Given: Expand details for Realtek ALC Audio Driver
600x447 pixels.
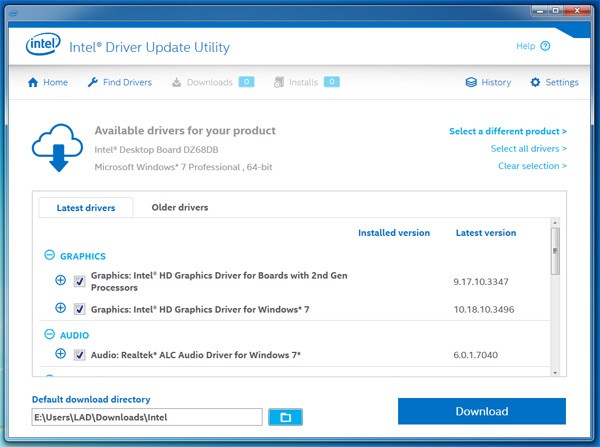Looking at the screenshot, I should [x=60, y=353].
